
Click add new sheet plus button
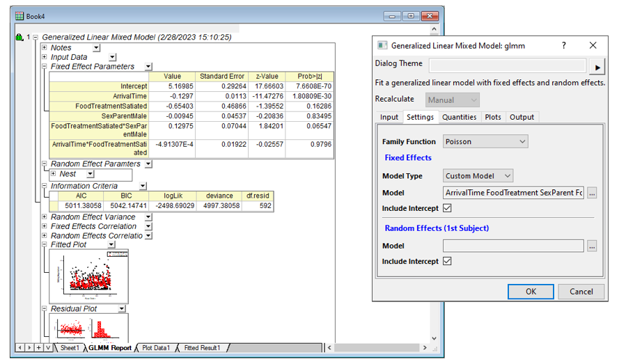[x=38, y=347]
